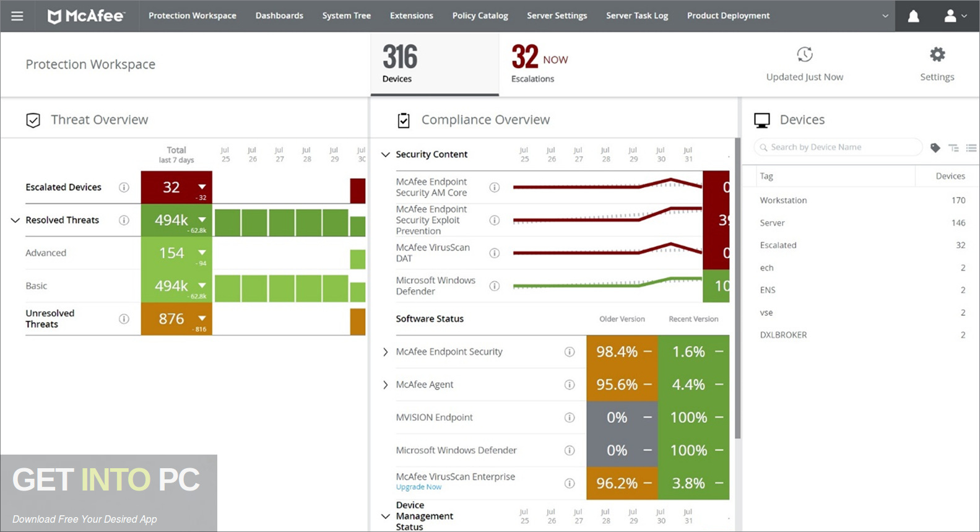Click the 98.4% older version cell

622,352
